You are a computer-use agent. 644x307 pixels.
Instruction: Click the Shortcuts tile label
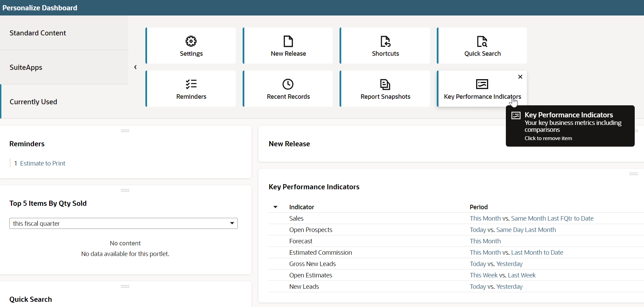click(385, 54)
